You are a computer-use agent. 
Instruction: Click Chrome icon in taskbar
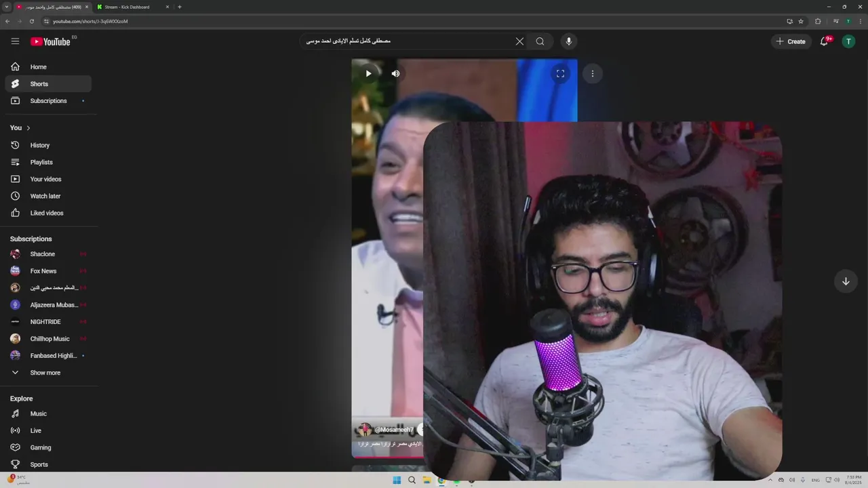point(441,481)
